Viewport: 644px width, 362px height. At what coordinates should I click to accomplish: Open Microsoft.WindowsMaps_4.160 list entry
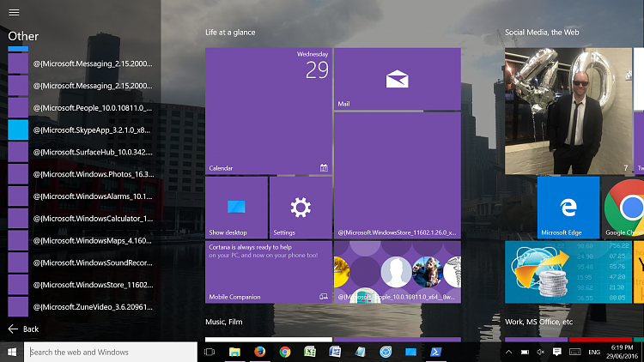[x=81, y=241]
